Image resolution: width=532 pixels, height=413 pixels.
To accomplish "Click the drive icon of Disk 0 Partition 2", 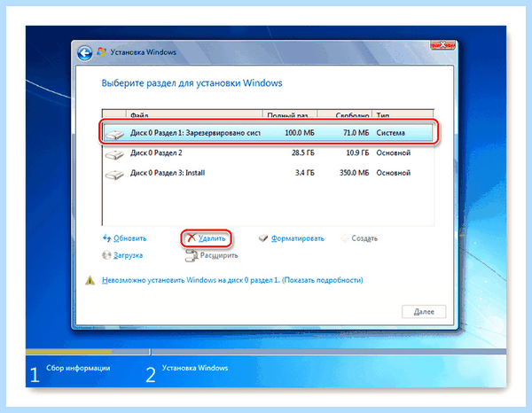I will (114, 154).
